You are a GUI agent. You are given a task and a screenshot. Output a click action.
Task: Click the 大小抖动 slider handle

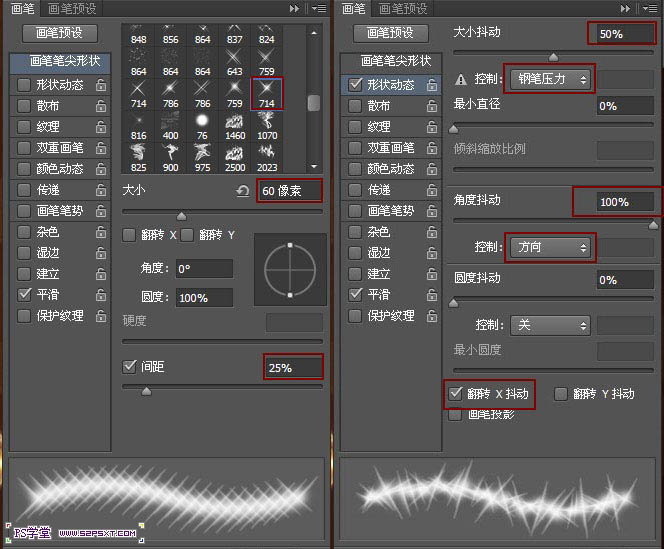click(553, 56)
